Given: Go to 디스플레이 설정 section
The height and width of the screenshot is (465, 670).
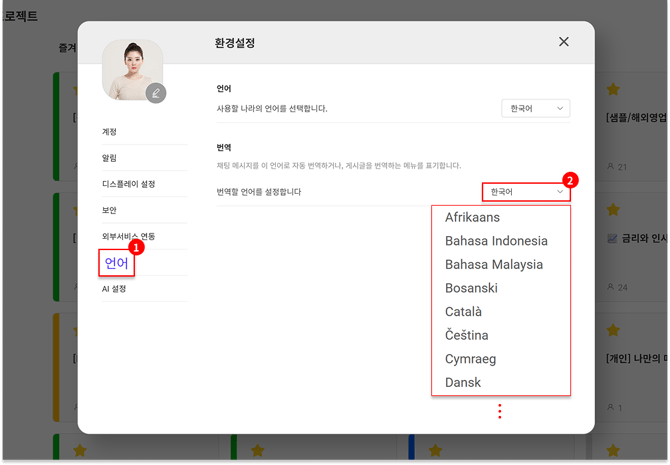Looking at the screenshot, I should tap(128, 184).
